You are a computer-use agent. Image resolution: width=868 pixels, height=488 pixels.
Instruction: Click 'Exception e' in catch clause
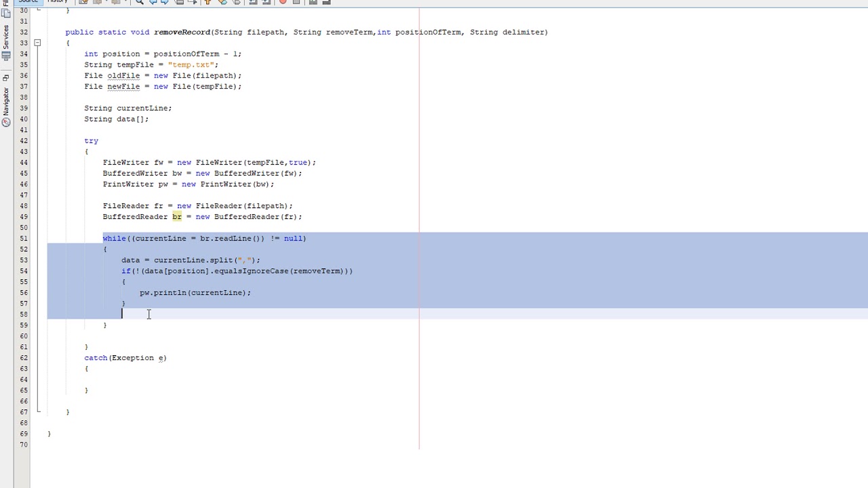click(x=138, y=357)
